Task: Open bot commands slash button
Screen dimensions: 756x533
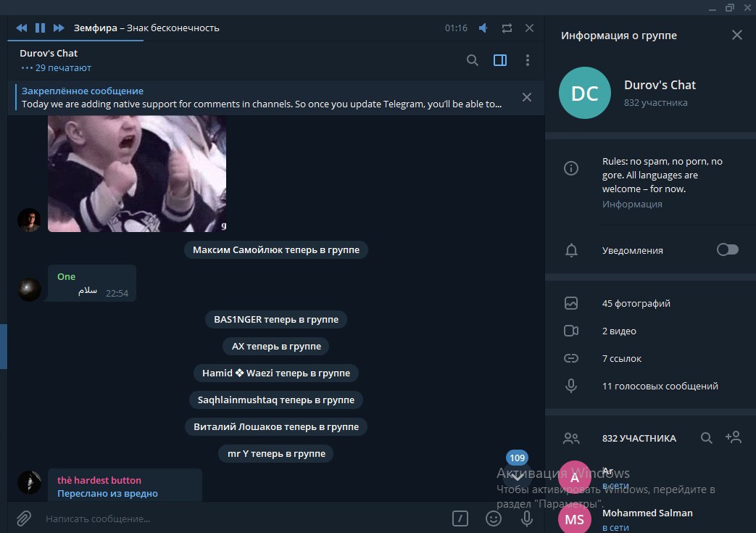Action: pyautogui.click(x=460, y=518)
